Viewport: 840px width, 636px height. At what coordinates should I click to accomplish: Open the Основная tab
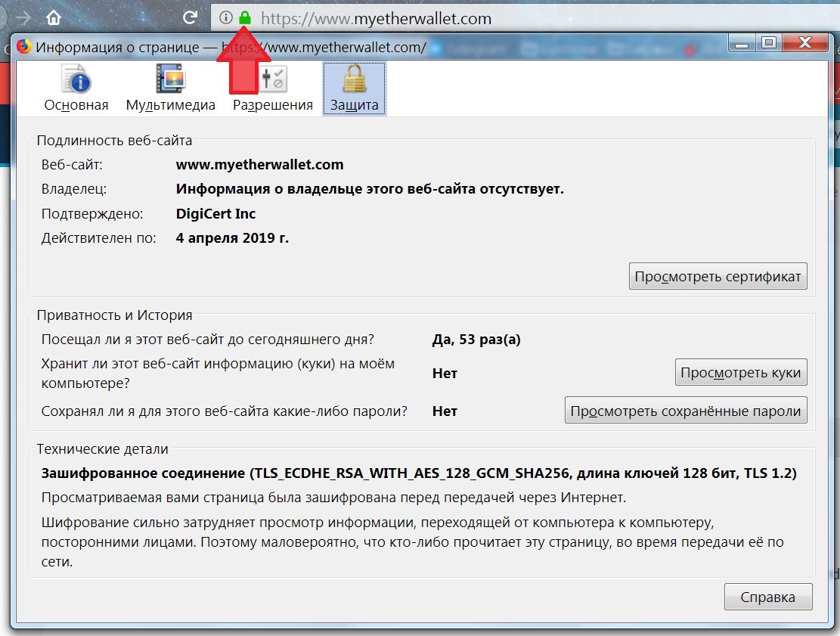[x=76, y=88]
